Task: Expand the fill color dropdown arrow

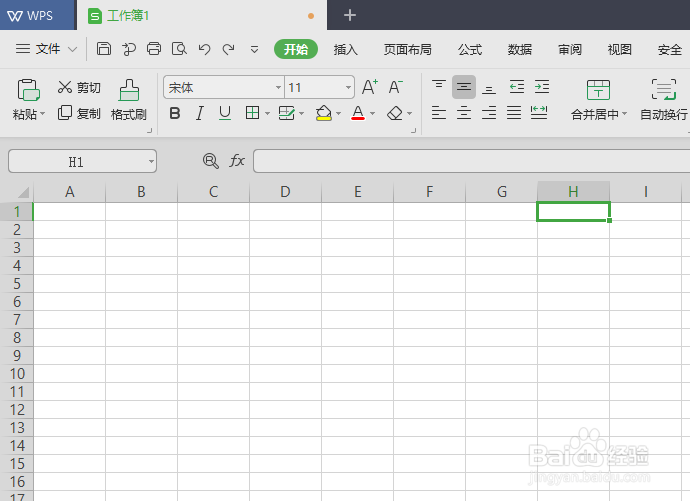Action: [338, 113]
